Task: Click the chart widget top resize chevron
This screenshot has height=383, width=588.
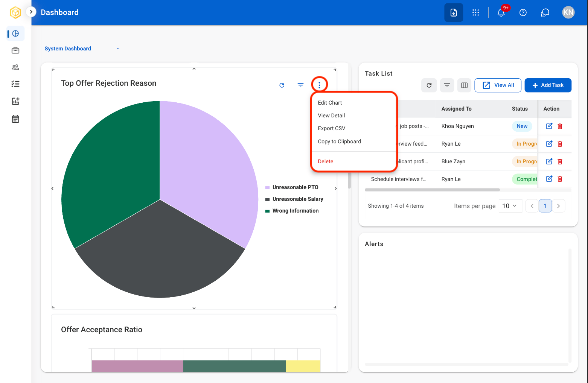Action: [x=194, y=69]
